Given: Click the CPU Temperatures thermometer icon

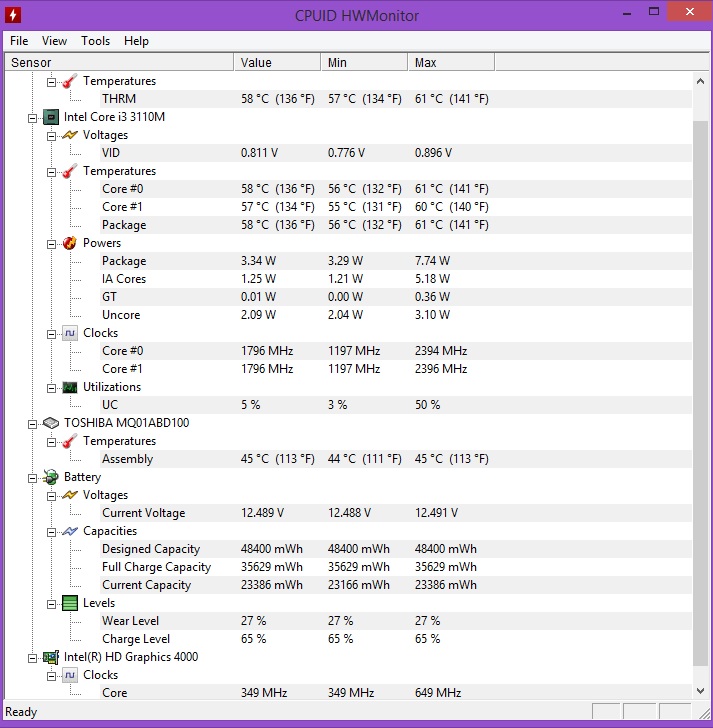Looking at the screenshot, I should tap(70, 171).
